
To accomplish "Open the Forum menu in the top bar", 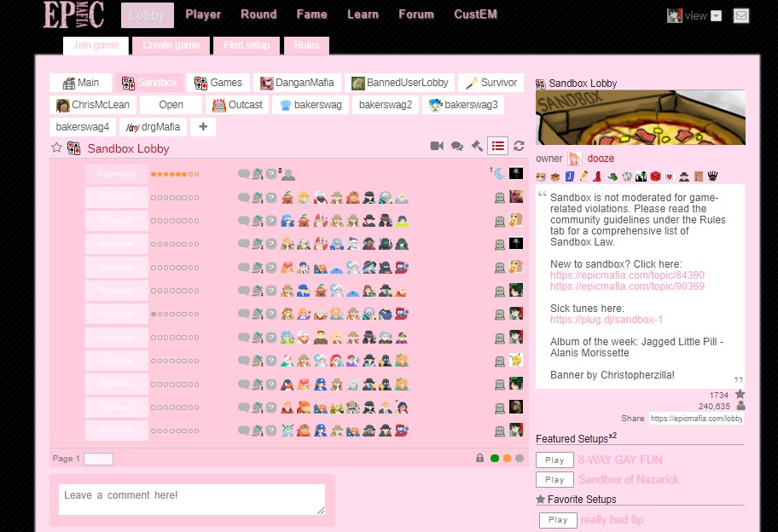I will coord(416,14).
